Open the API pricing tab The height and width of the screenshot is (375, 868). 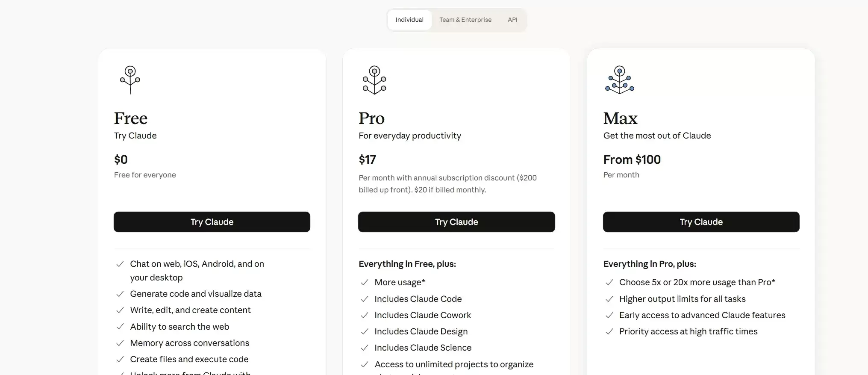click(x=512, y=20)
